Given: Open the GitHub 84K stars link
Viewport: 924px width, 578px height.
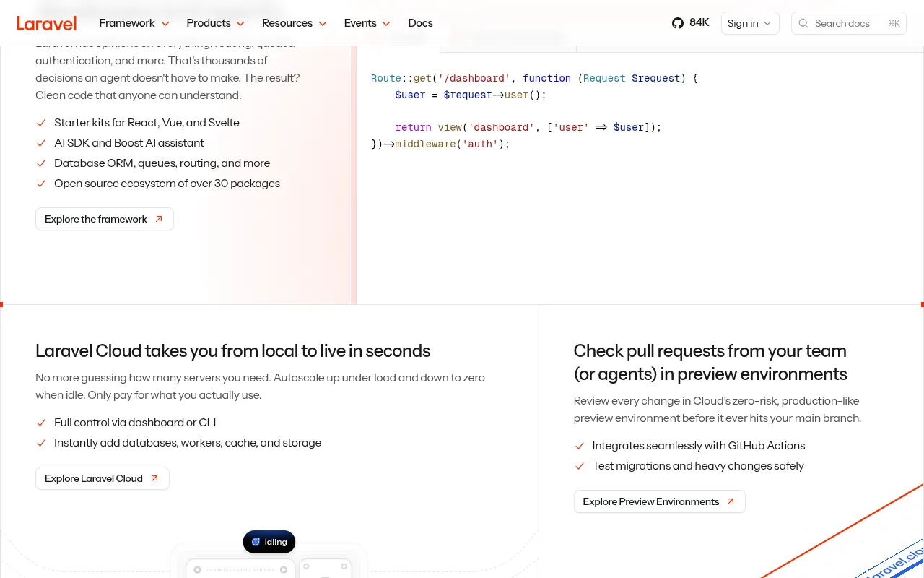Looking at the screenshot, I should [690, 23].
